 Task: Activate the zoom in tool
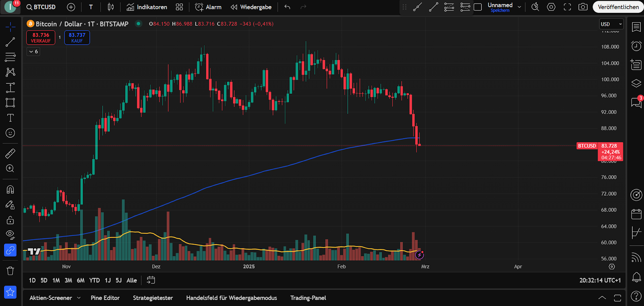coord(10,168)
